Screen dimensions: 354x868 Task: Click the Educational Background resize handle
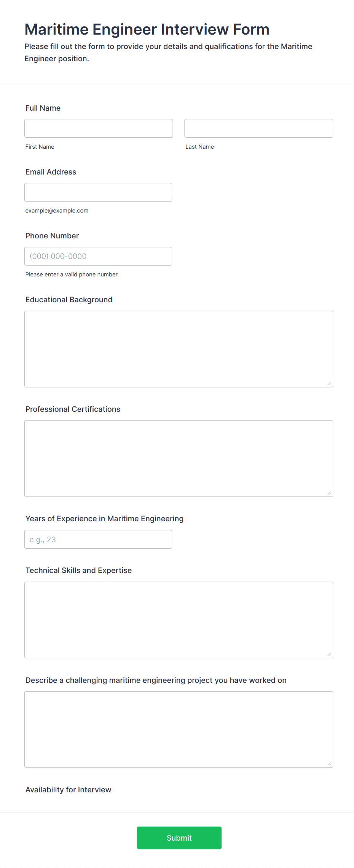pos(329,384)
